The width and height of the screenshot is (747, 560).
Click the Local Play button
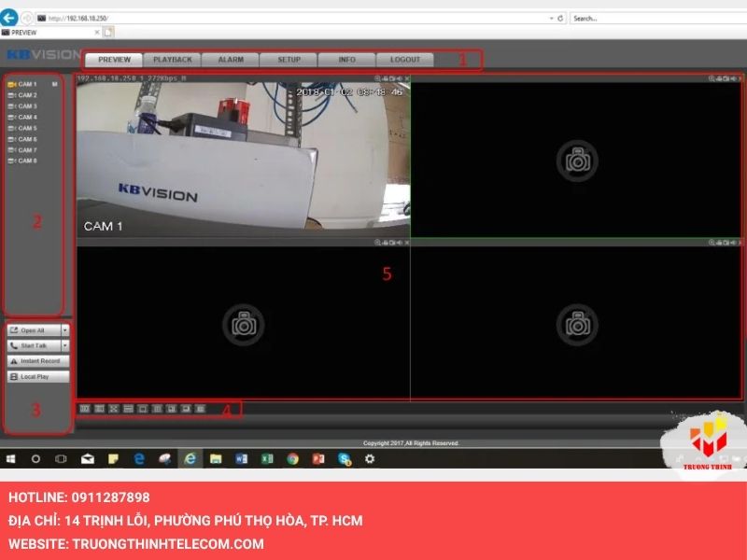click(38, 377)
